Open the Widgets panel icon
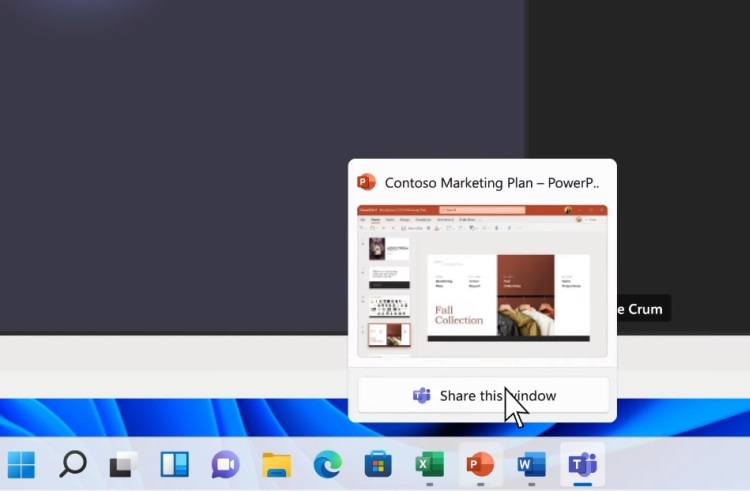 175,465
